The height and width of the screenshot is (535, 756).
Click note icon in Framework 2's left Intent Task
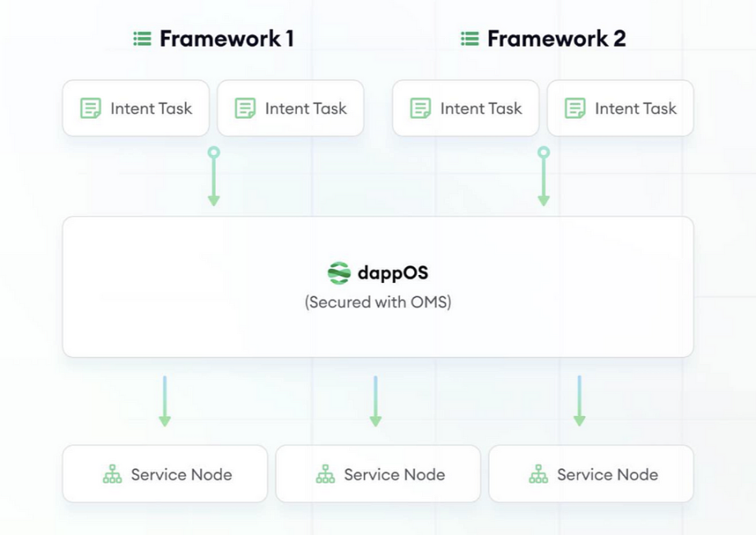pyautogui.click(x=421, y=108)
